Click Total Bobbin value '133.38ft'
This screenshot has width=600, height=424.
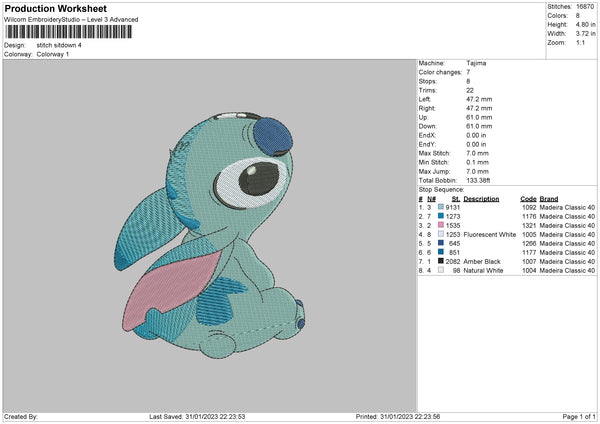coord(478,180)
